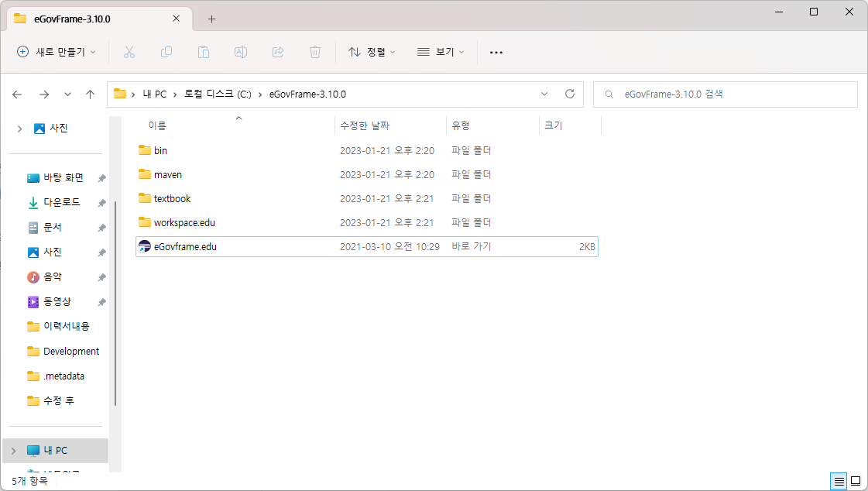Click the search magnifier icon
This screenshot has height=491, width=868.
609,94
